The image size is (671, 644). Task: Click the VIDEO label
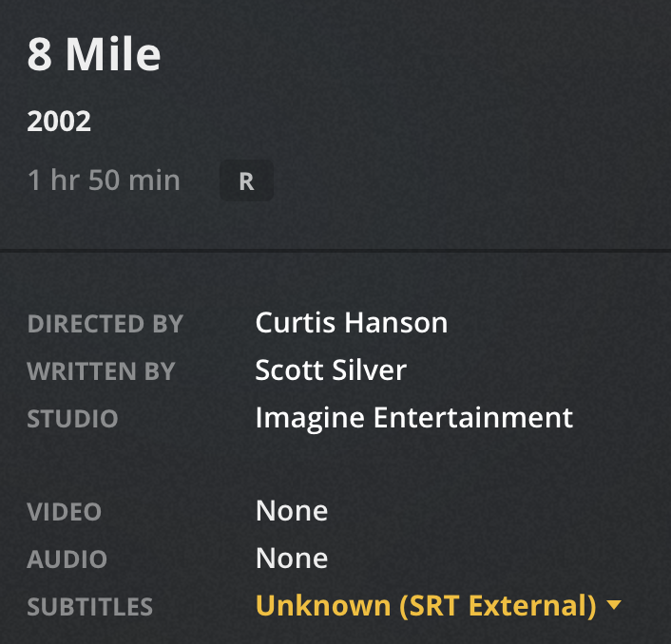click(x=64, y=512)
